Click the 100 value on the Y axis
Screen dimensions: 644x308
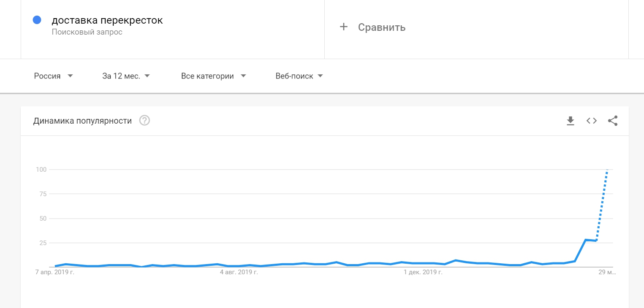click(x=41, y=170)
